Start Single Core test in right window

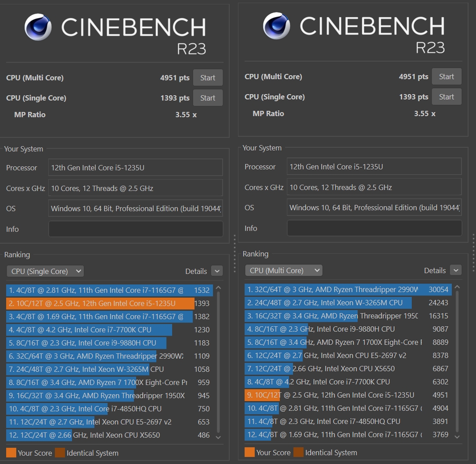(446, 97)
